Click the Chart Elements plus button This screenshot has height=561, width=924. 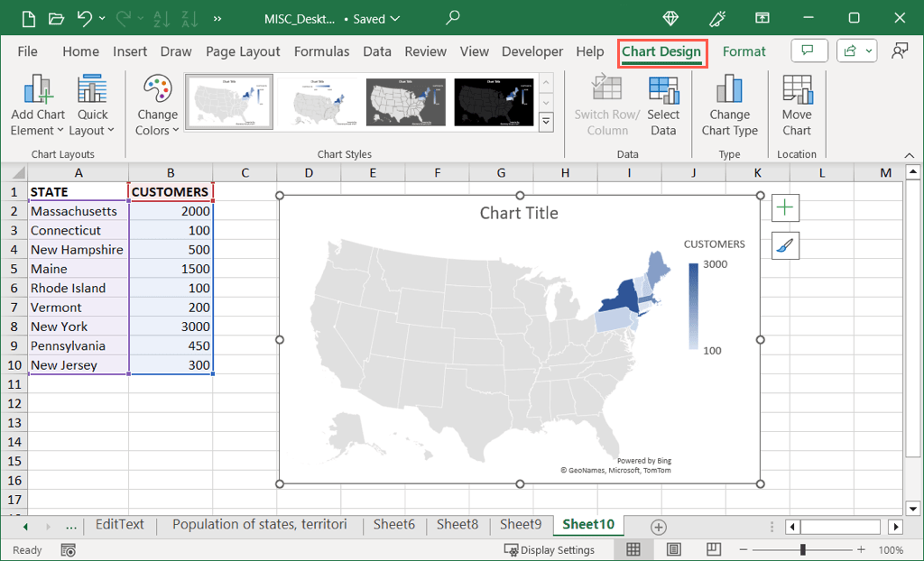tap(785, 207)
